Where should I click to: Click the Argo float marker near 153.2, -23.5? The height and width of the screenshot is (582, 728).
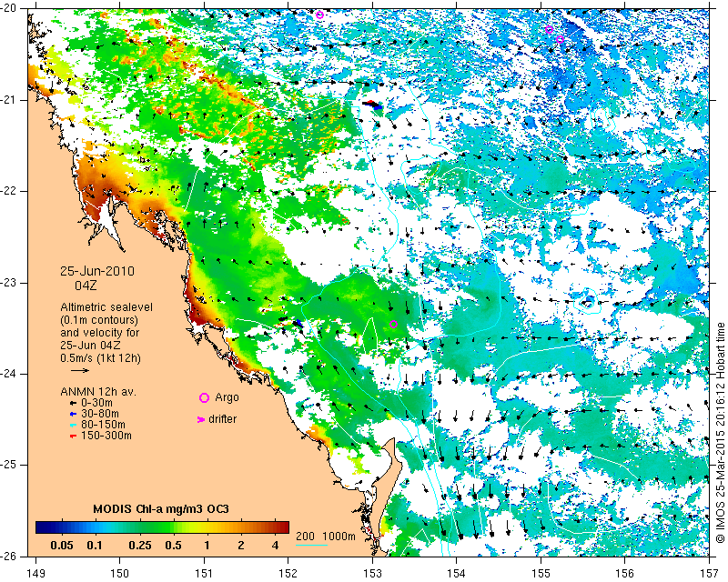[x=393, y=325]
